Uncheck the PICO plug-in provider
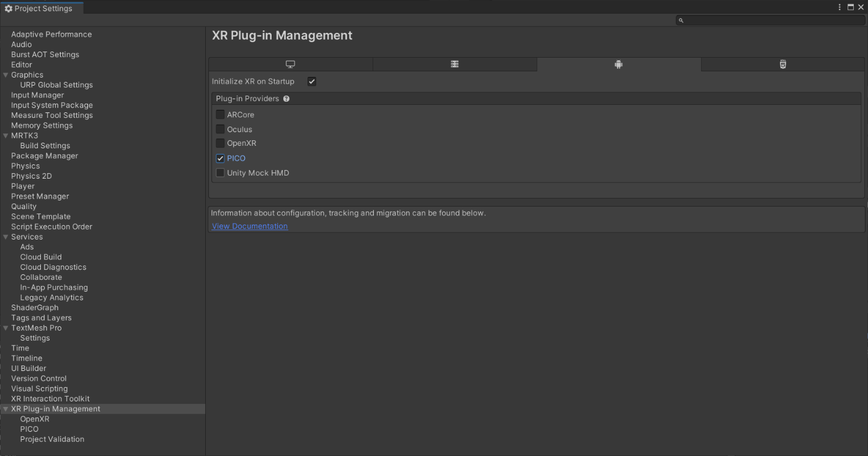868x456 pixels. [x=220, y=158]
